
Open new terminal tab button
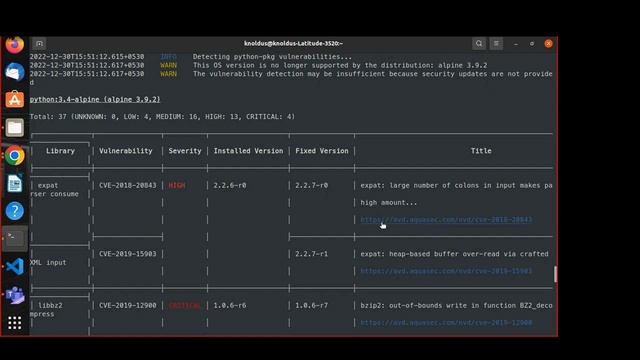(x=39, y=43)
